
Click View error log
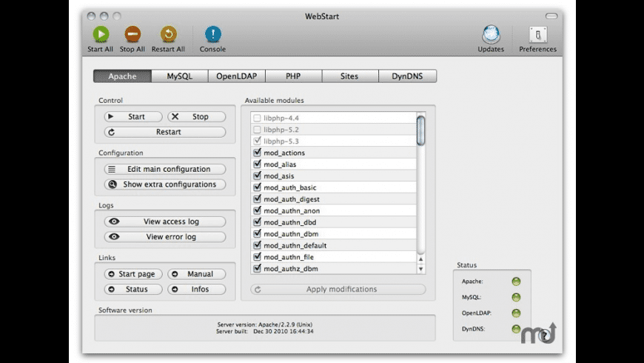[164, 237]
